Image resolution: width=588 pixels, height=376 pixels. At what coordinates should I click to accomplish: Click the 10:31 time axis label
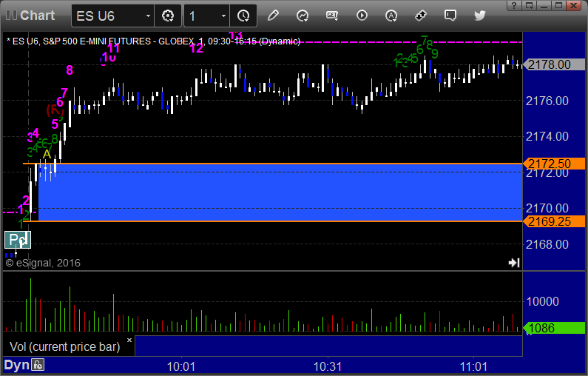(328, 366)
